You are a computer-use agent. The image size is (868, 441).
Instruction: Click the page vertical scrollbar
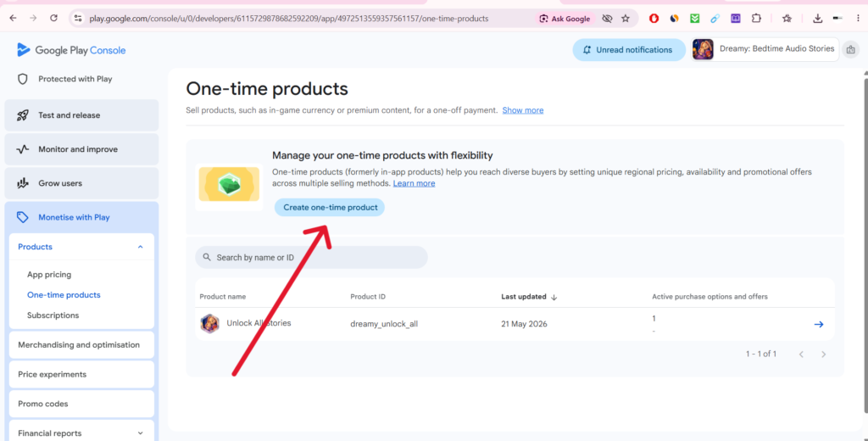click(865, 243)
